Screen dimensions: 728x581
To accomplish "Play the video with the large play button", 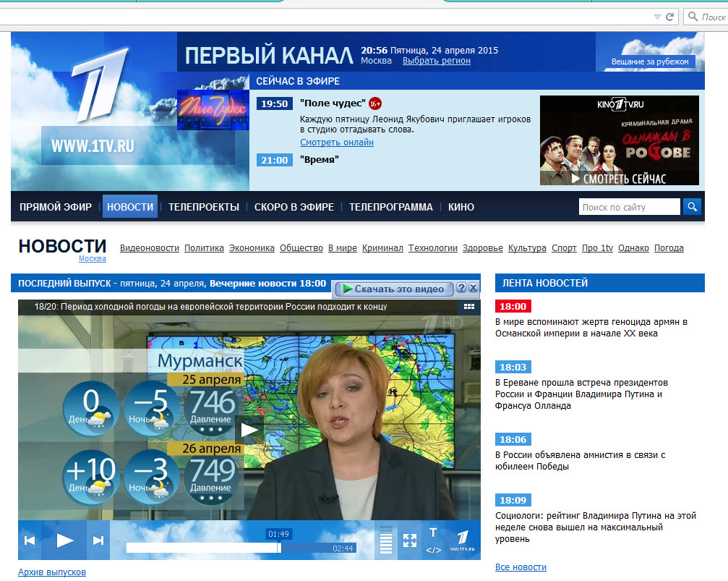I will click(64, 540).
